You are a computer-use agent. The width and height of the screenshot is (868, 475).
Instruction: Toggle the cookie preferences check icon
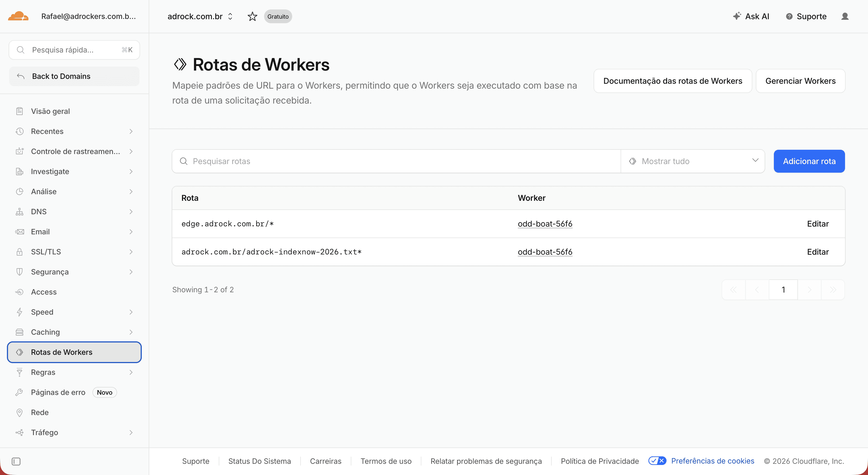click(x=657, y=461)
